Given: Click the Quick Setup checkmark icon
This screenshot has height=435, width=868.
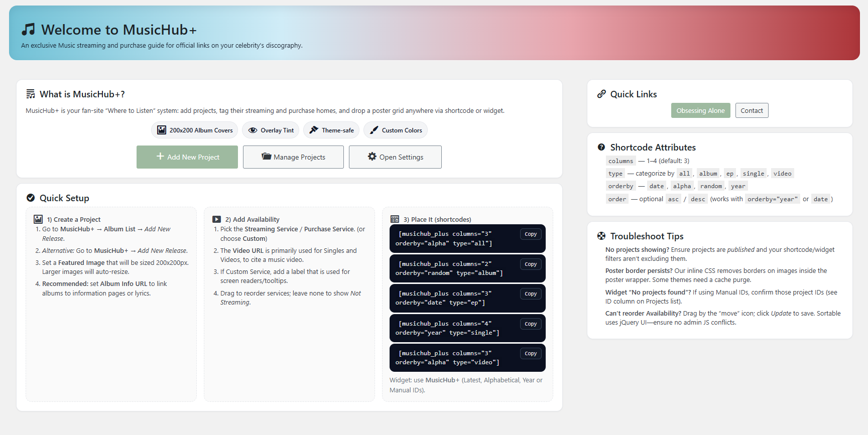Looking at the screenshot, I should pos(31,198).
